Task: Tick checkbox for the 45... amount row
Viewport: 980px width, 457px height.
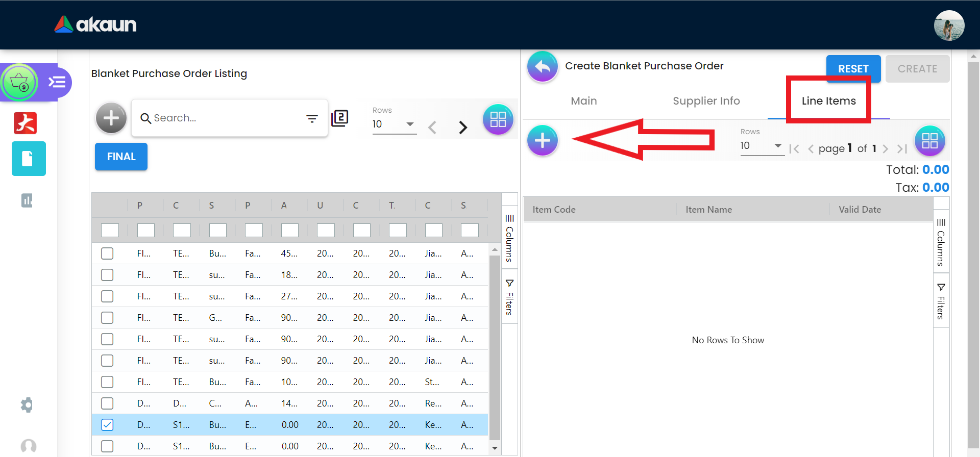Action: [x=107, y=253]
